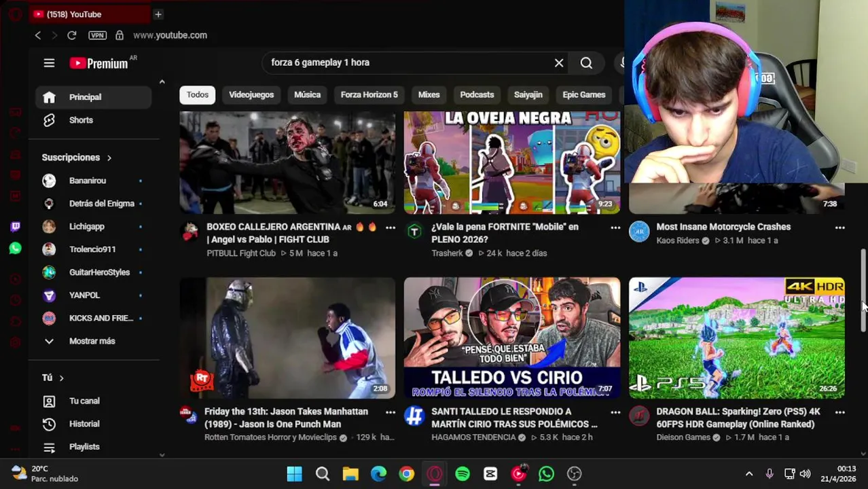Reload the page with the refresh icon
Viewport: 868px width, 489px height.
click(71, 35)
